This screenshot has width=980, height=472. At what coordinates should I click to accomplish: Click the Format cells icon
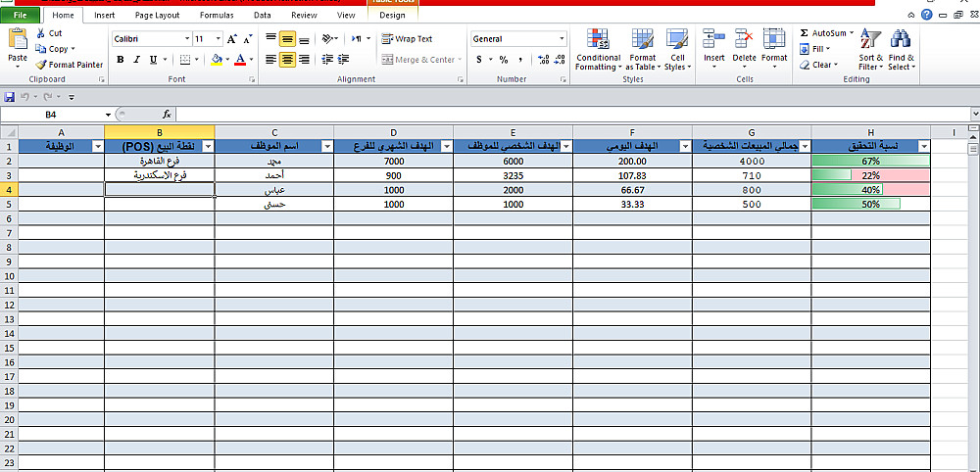pyautogui.click(x=774, y=39)
